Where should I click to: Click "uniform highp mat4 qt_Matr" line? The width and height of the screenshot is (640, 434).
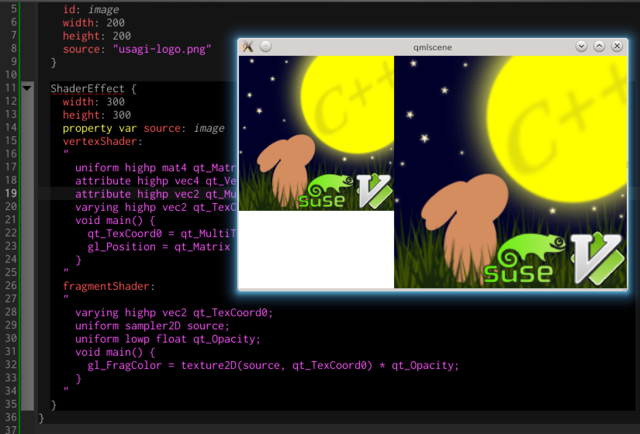pyautogui.click(x=156, y=168)
